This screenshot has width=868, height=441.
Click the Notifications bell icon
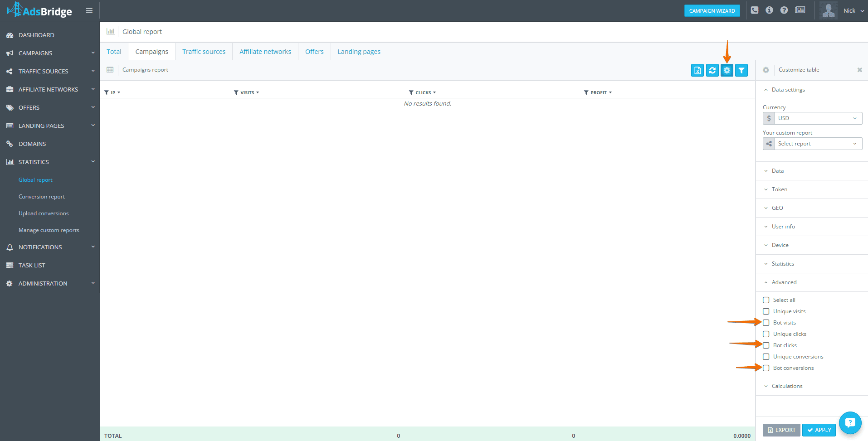pyautogui.click(x=10, y=247)
